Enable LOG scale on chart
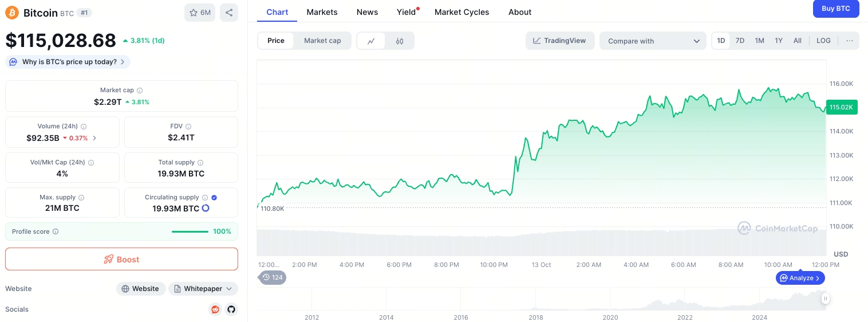 [823, 41]
